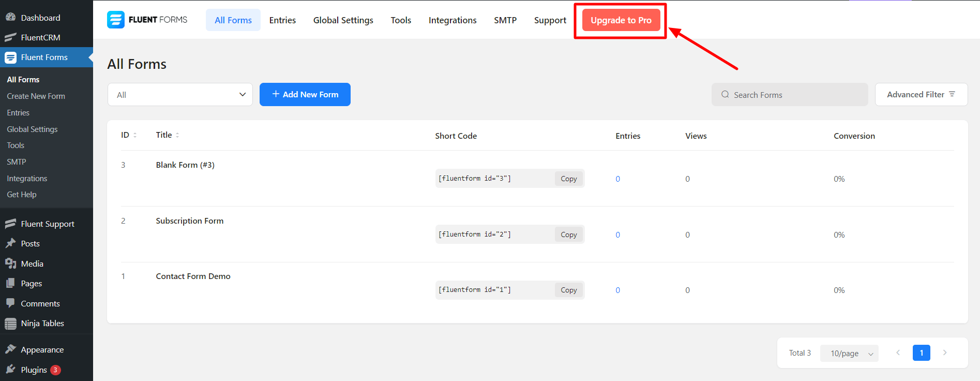Switch to the All Forms top tab
The width and height of the screenshot is (980, 381).
233,20
